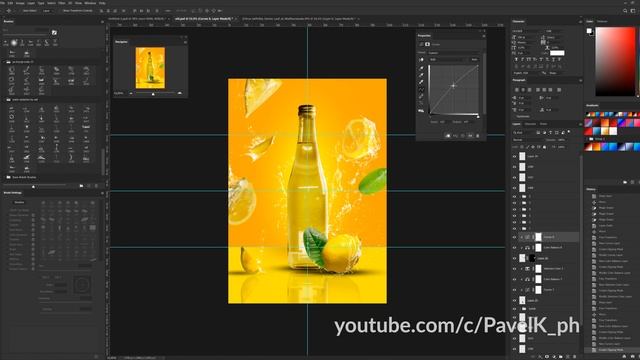Click the search icon at top right
The height and width of the screenshot is (360, 640).
625,11
